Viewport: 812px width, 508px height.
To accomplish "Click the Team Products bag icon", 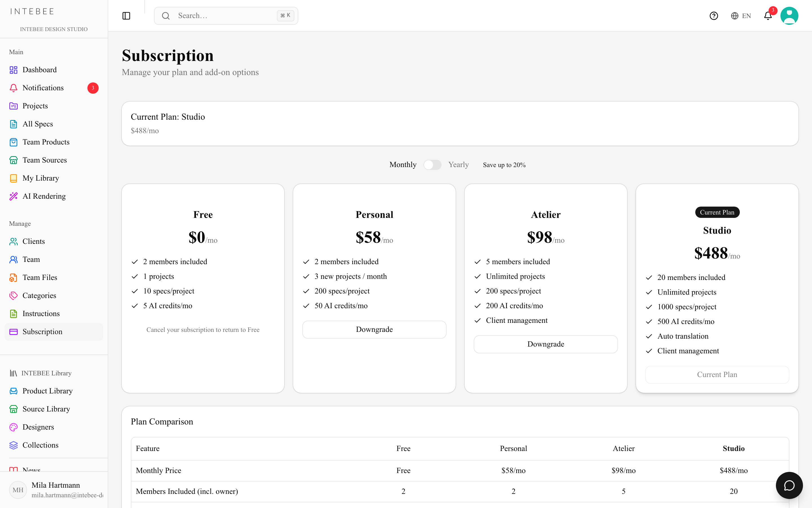I will pyautogui.click(x=14, y=142).
